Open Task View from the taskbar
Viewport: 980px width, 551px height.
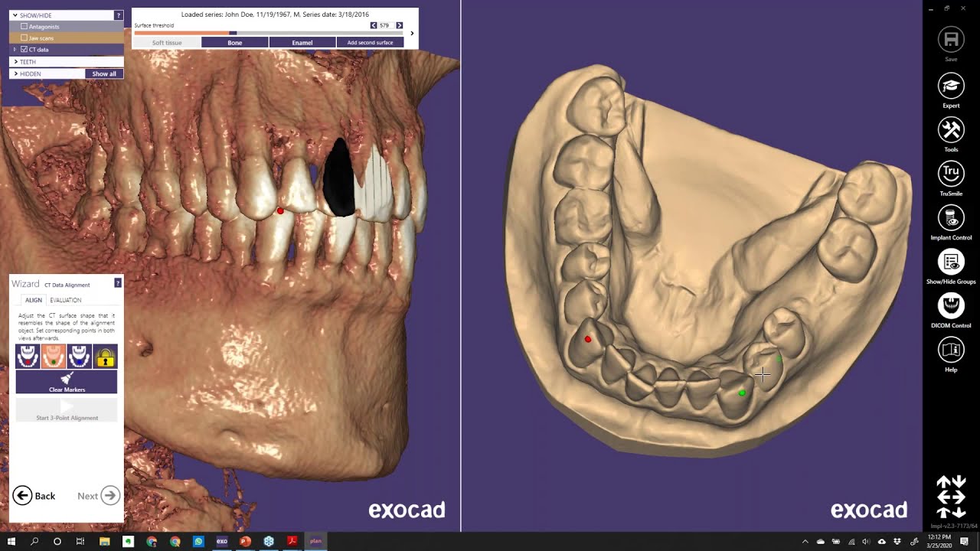pyautogui.click(x=80, y=541)
